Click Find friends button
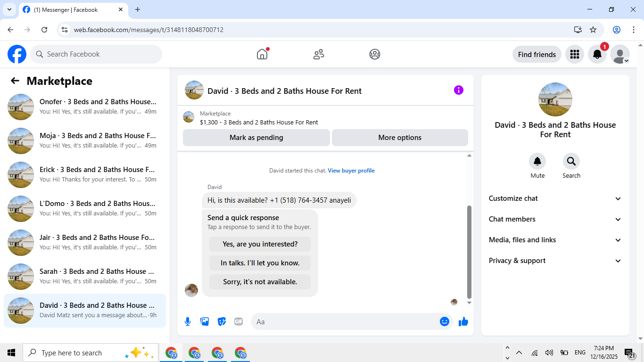 tap(537, 54)
